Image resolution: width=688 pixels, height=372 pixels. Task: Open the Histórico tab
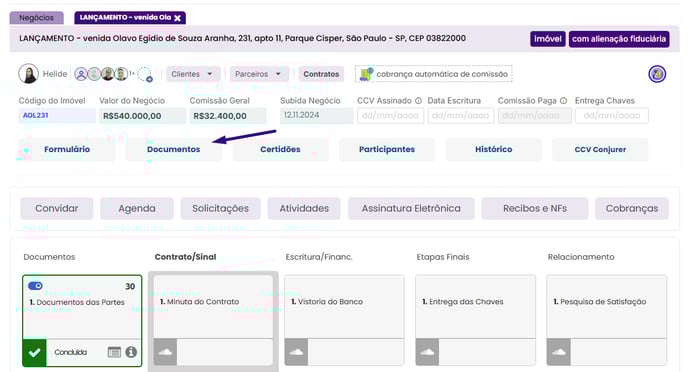[494, 150]
